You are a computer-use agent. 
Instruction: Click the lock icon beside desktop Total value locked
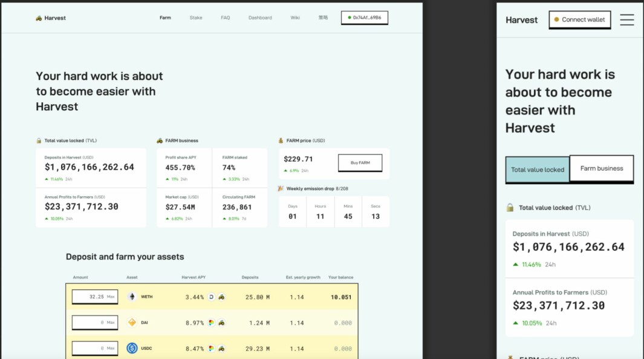coord(39,140)
